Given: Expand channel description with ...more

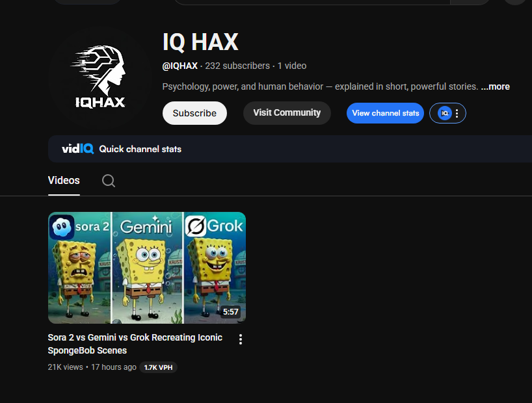Looking at the screenshot, I should (x=495, y=86).
